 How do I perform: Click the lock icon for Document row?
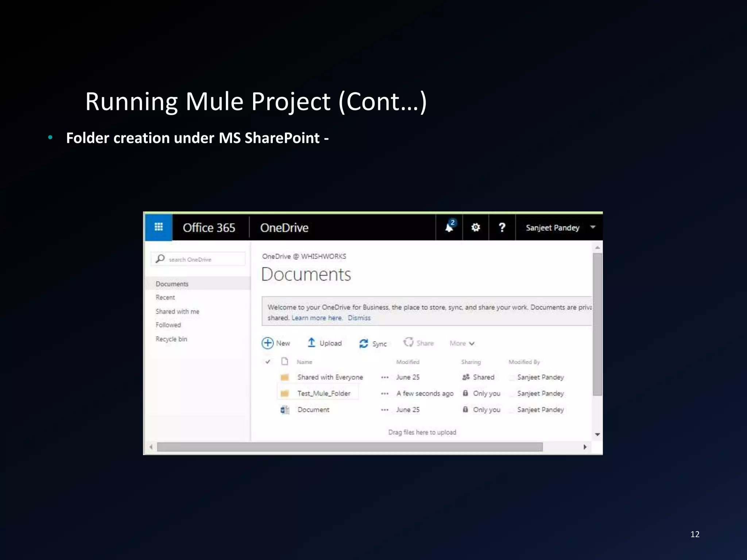pyautogui.click(x=465, y=409)
